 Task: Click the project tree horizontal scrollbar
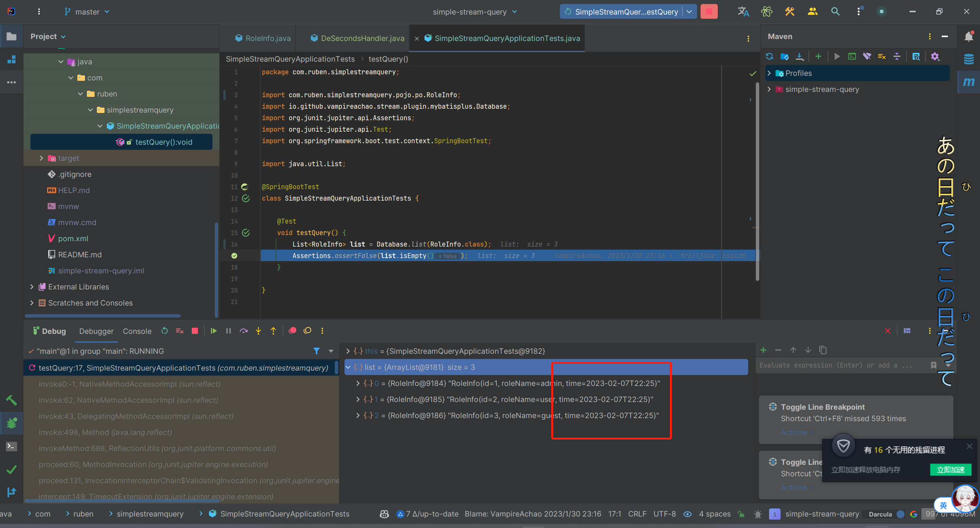(103, 316)
